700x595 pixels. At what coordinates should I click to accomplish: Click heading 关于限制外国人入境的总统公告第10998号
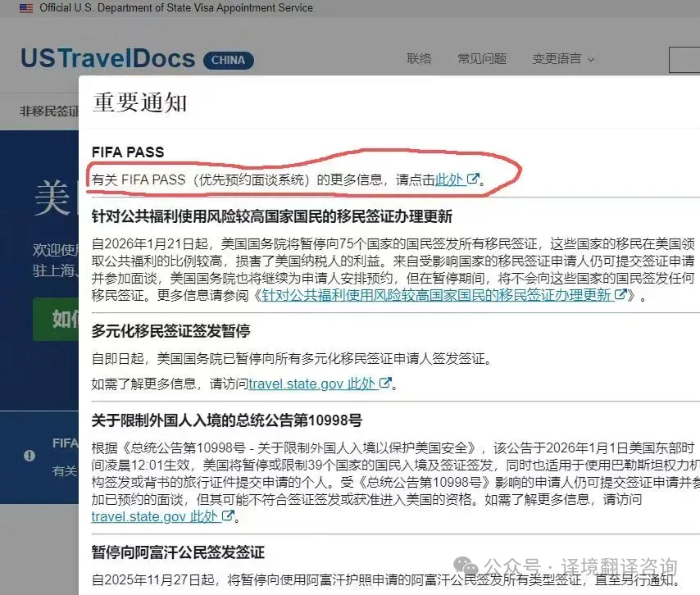227,420
